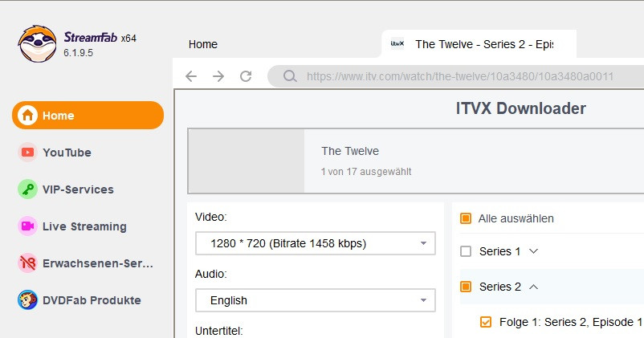Click the green VIP-Services key icon
Screen dimensions: 644x338
coord(27,189)
